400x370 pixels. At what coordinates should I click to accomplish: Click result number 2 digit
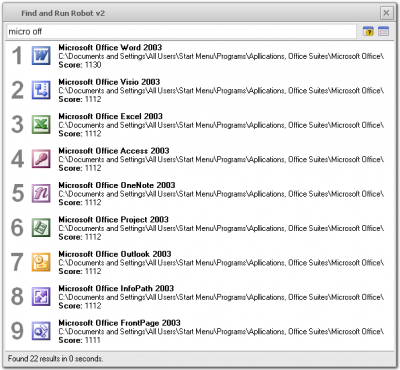(17, 90)
